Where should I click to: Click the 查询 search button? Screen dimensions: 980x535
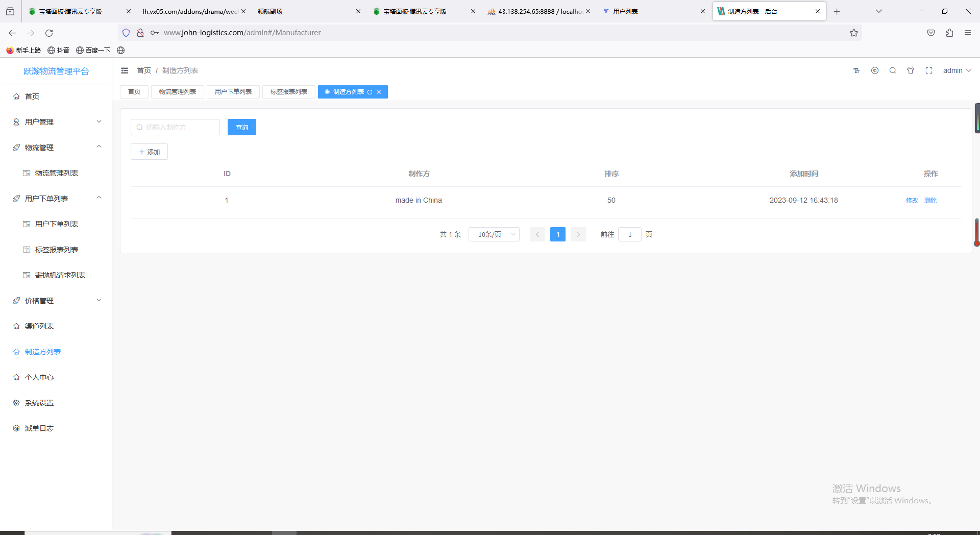click(242, 127)
